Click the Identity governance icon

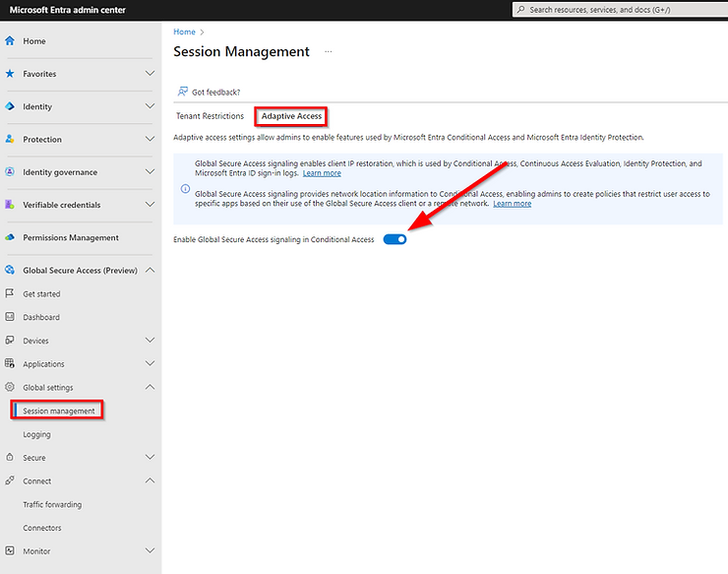pyautogui.click(x=10, y=172)
